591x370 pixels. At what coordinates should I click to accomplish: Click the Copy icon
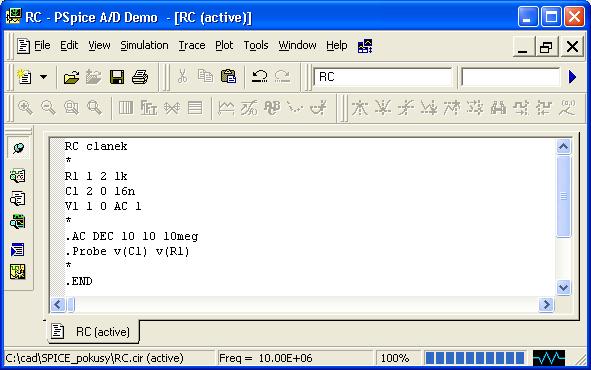[205, 76]
